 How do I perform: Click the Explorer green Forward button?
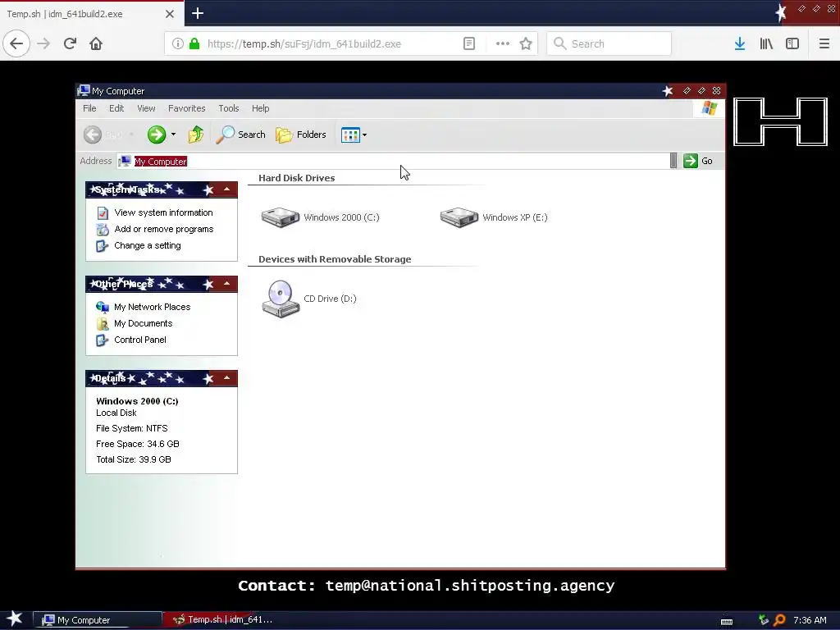click(x=157, y=135)
